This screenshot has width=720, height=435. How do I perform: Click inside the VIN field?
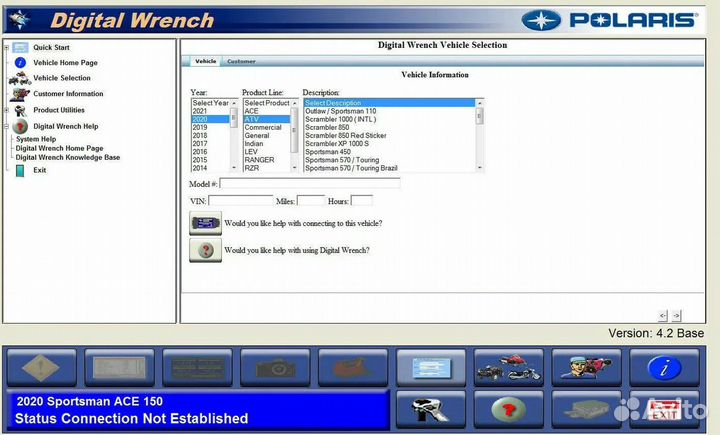pyautogui.click(x=241, y=201)
